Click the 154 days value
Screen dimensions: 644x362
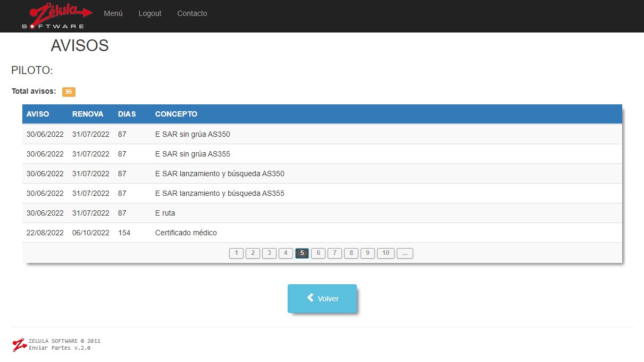point(124,233)
